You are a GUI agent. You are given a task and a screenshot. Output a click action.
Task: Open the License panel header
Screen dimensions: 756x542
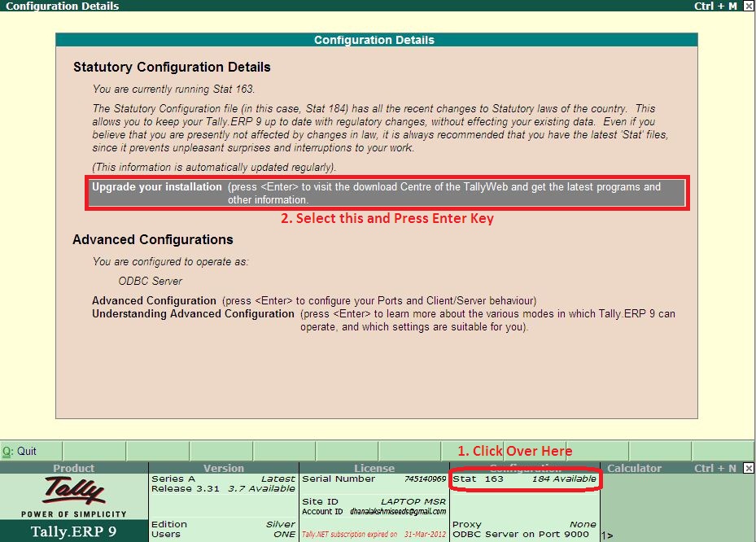tap(374, 468)
